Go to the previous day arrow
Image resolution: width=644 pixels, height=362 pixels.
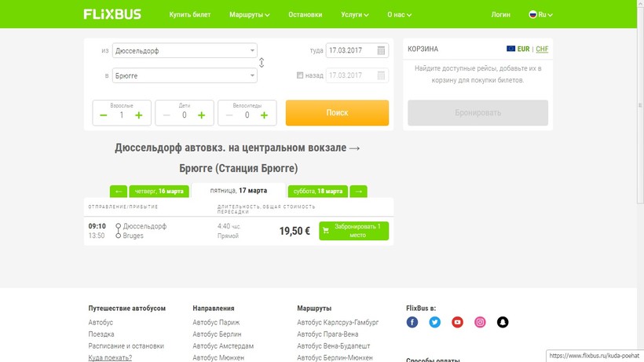(119, 191)
